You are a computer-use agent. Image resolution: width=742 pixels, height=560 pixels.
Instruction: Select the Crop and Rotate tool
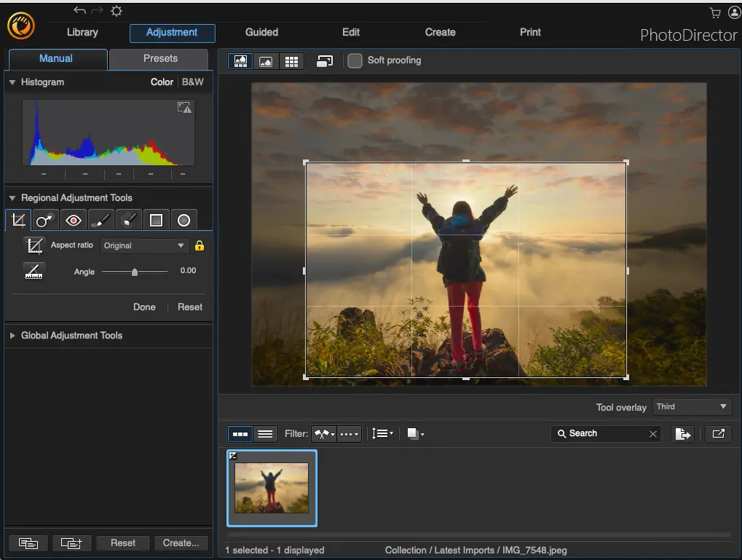pos(17,219)
